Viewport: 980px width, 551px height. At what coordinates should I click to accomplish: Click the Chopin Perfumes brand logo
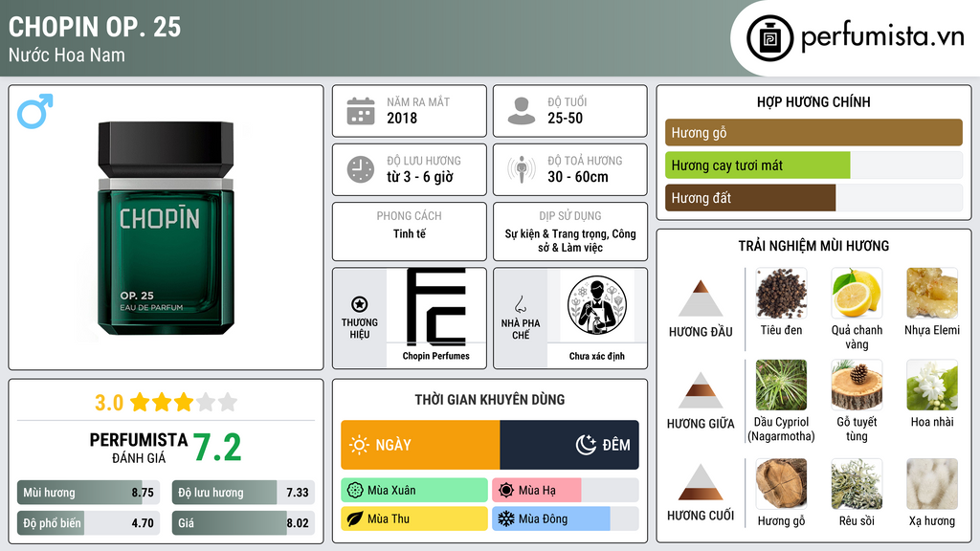(436, 307)
